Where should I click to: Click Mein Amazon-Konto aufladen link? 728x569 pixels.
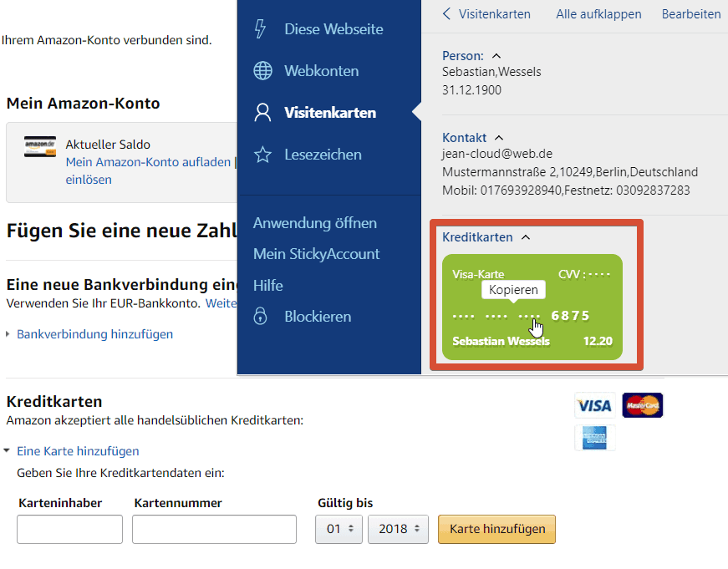tap(148, 162)
